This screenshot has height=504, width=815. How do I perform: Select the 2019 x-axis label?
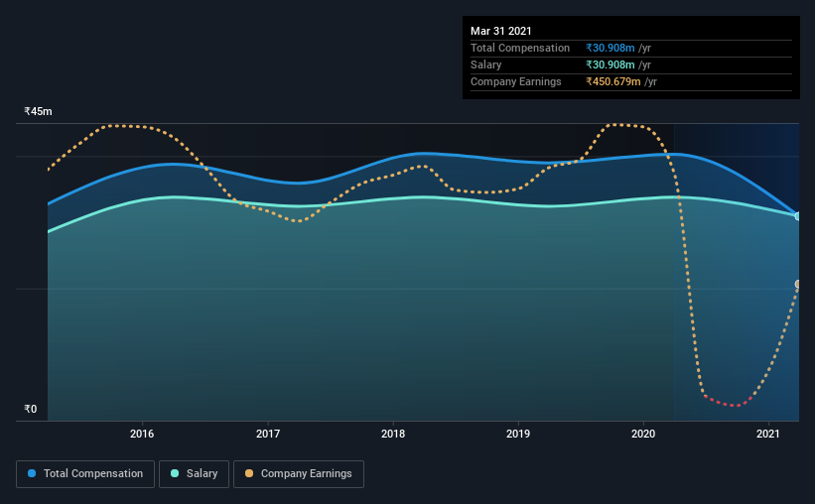coord(518,434)
